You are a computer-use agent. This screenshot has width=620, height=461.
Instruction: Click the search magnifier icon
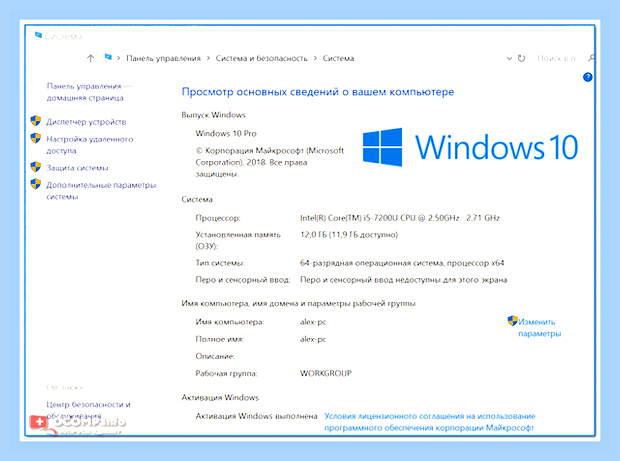pyautogui.click(x=592, y=58)
